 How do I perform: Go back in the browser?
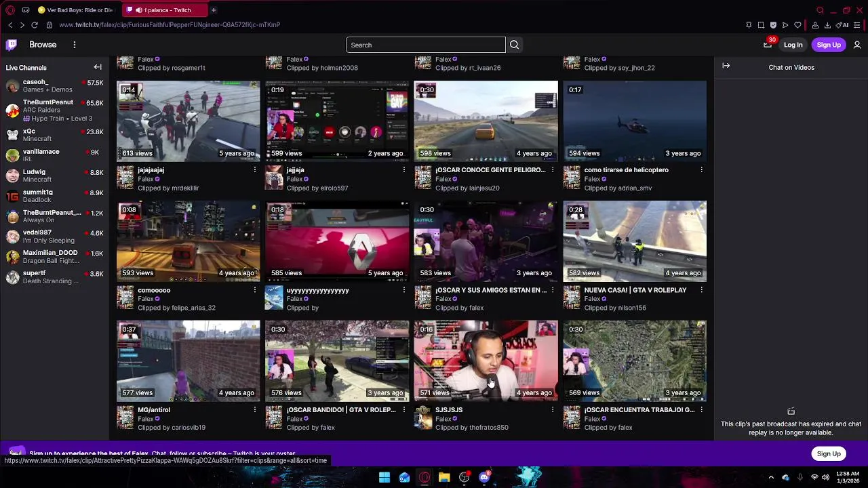[x=10, y=25]
